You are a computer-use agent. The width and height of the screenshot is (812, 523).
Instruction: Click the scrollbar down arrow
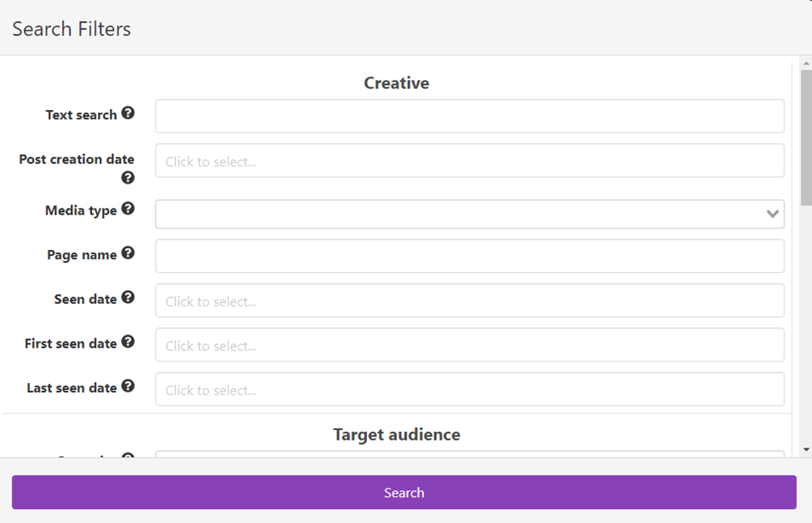806,449
